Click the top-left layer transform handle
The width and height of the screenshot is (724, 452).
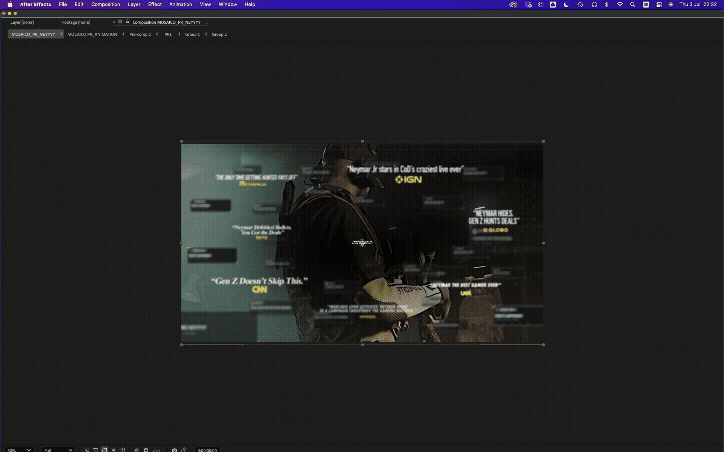coord(181,141)
